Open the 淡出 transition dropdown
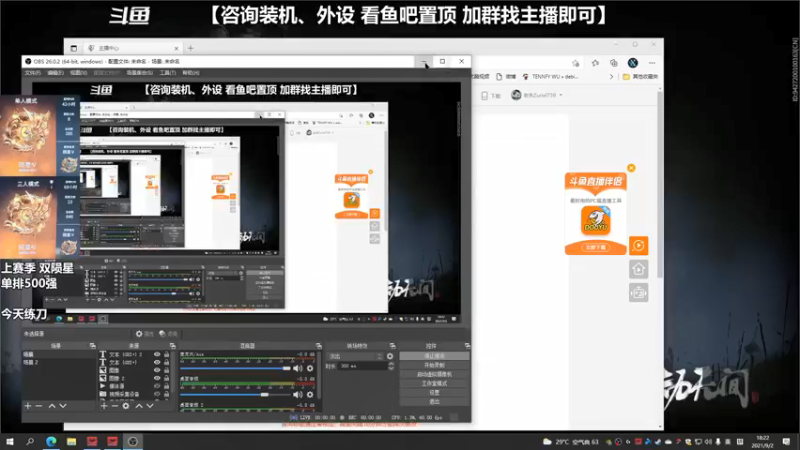The height and width of the screenshot is (450, 800). (356, 356)
